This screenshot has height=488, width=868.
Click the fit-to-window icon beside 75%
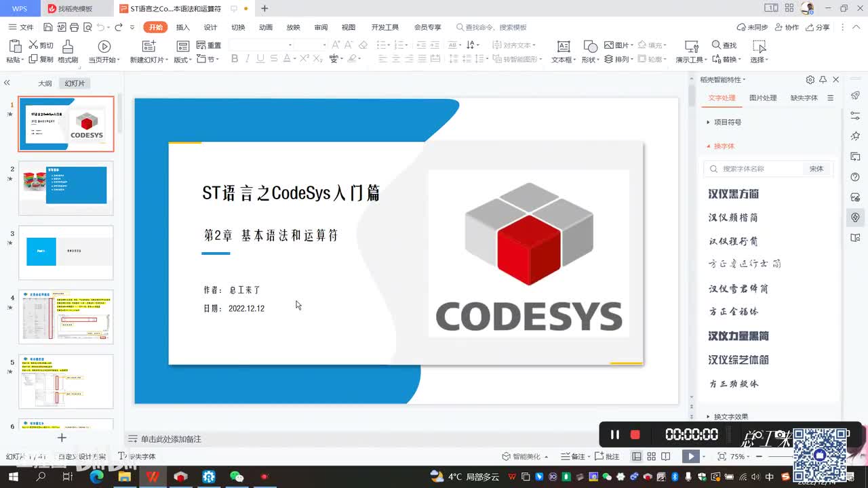pos(722,457)
